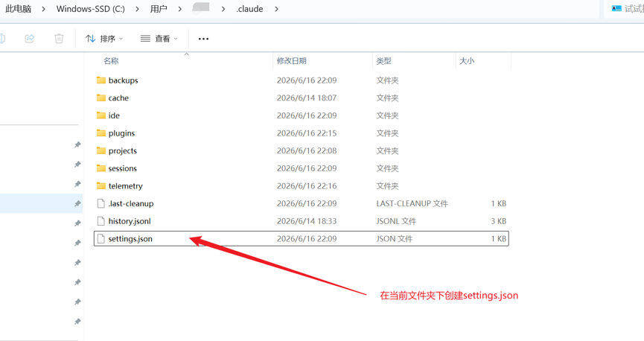
Task: Click the delete trash icon
Action: [59, 39]
